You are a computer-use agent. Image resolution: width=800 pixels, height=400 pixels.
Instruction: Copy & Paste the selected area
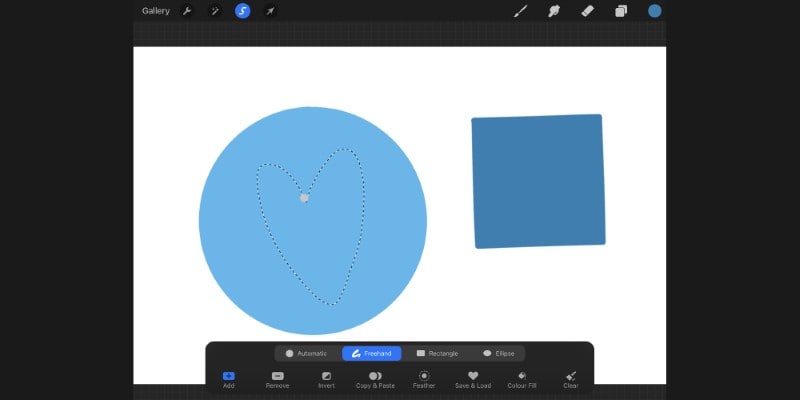coord(375,380)
